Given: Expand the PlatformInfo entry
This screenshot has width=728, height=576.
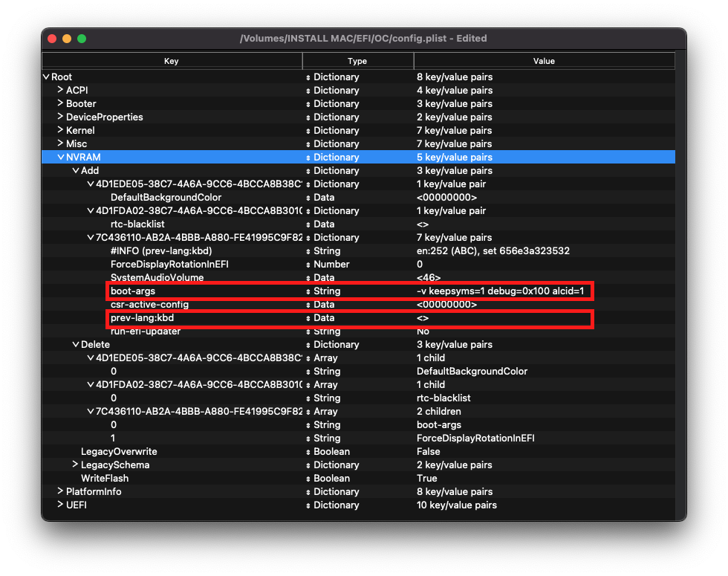Looking at the screenshot, I should pyautogui.click(x=60, y=491).
